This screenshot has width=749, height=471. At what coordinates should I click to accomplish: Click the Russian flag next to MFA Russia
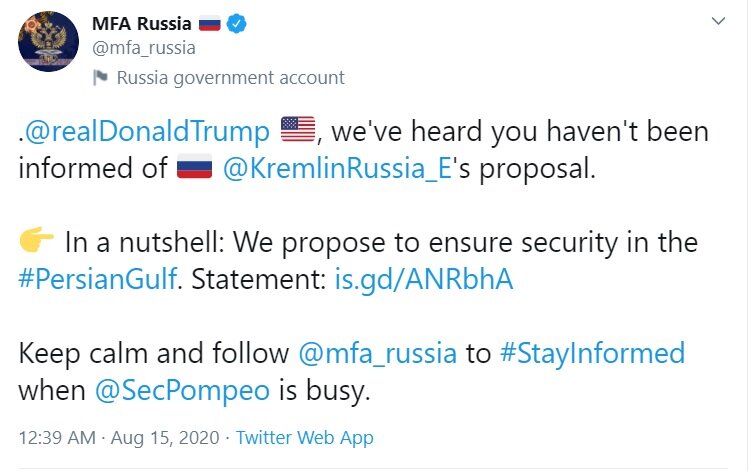tap(209, 22)
